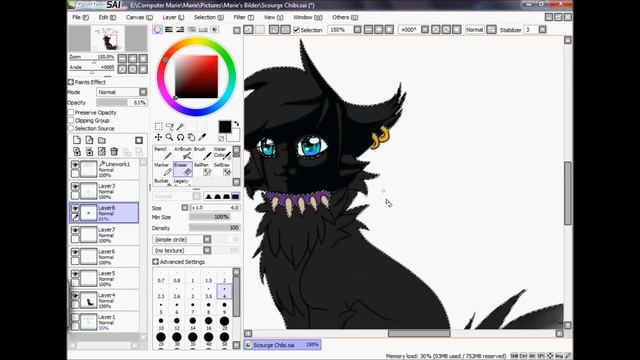Open the rotation angle +000° dropdown

[425, 30]
